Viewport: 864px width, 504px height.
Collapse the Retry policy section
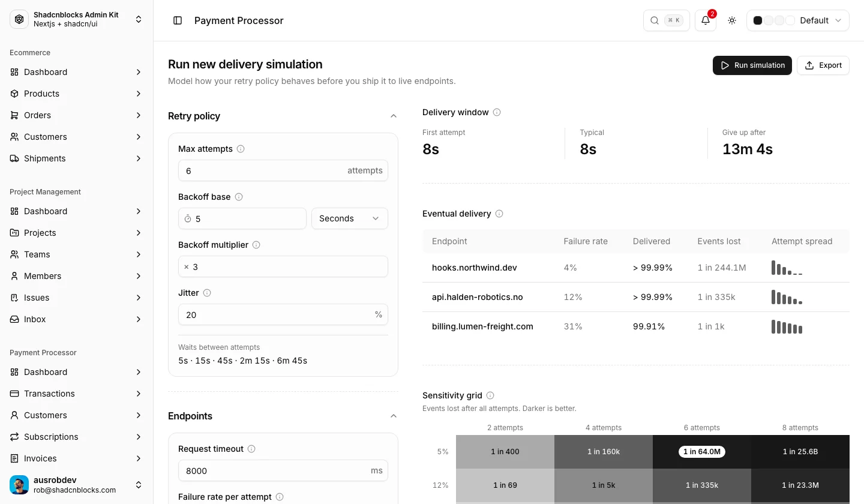pyautogui.click(x=394, y=116)
